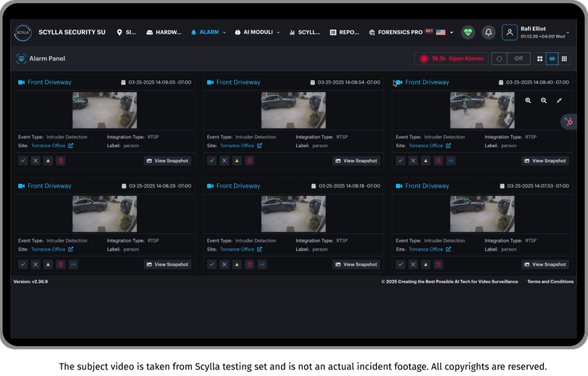Viewport: 588px width, 376px height.
Task: Delete the 14:08:54 alarm using the trash icon
Action: click(x=250, y=161)
